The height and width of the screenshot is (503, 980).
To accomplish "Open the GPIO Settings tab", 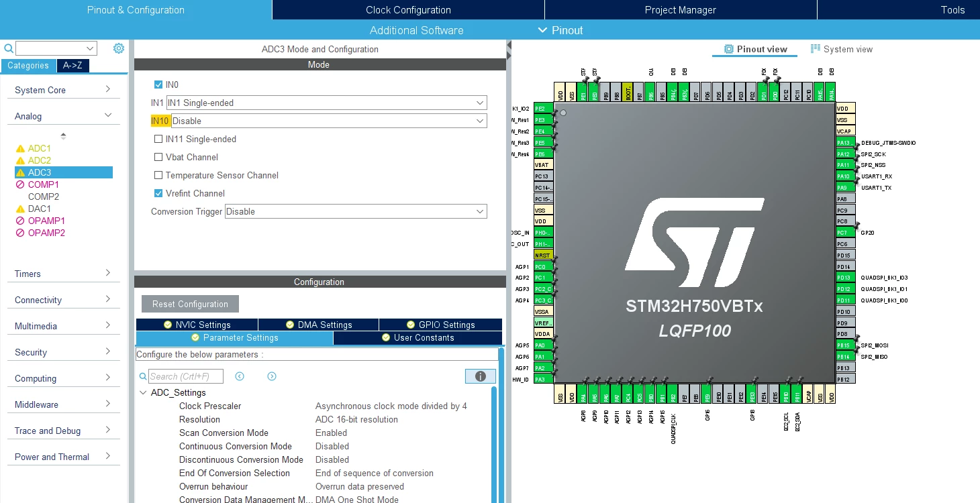I will tap(440, 325).
